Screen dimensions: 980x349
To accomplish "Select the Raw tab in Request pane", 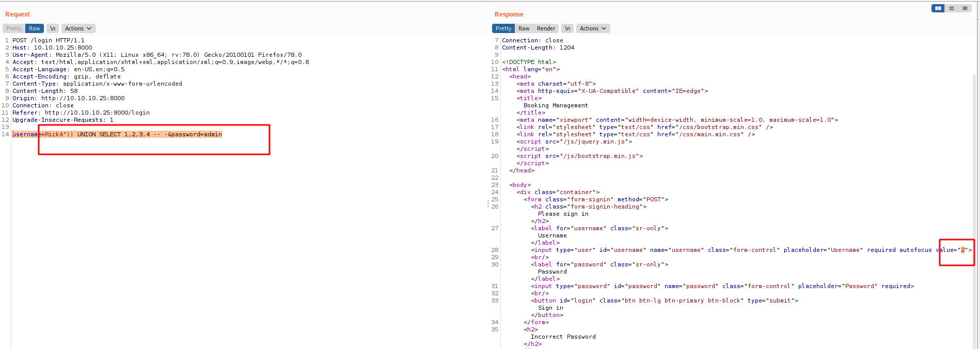I will [35, 28].
